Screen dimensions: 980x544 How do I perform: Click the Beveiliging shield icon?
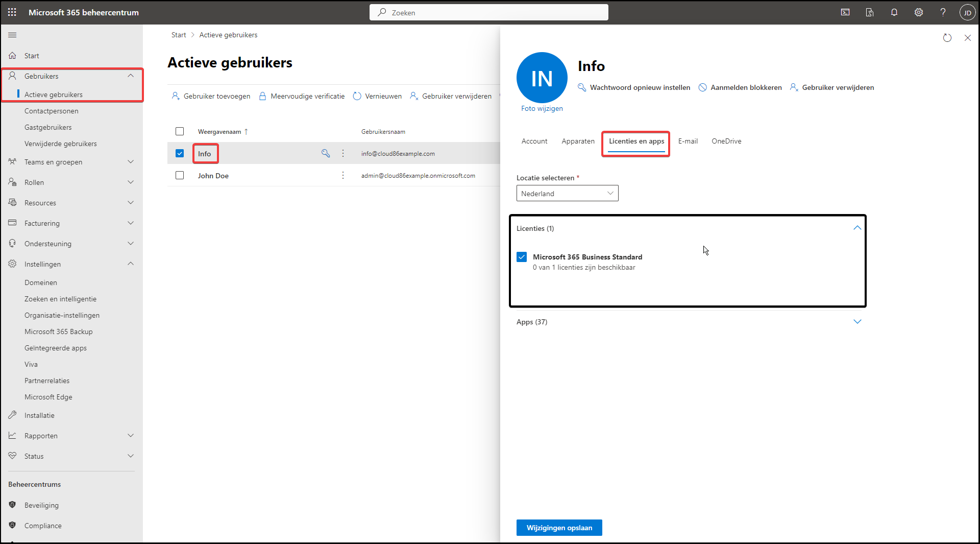coord(12,505)
